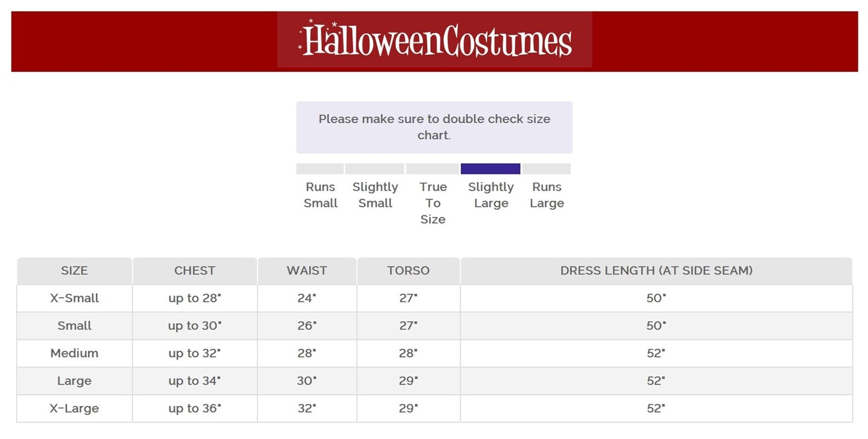The width and height of the screenshot is (868, 439).
Task: Click the Runs Small fit bar segment
Action: point(320,169)
